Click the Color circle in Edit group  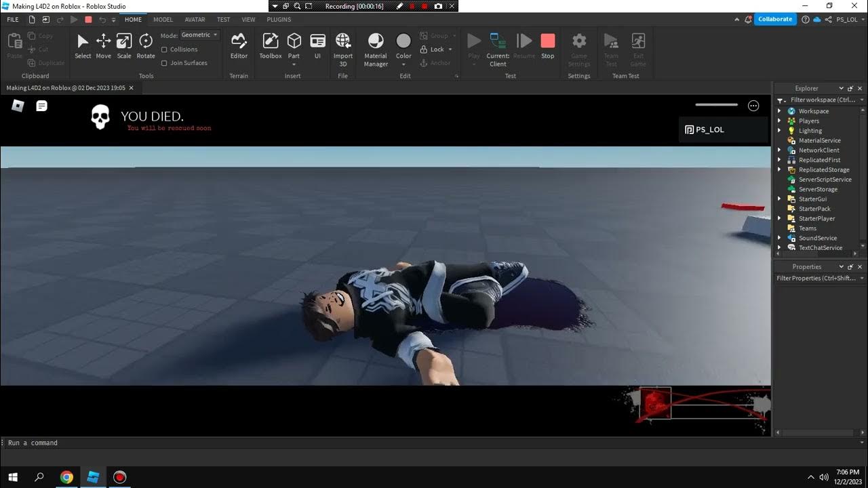pos(403,41)
